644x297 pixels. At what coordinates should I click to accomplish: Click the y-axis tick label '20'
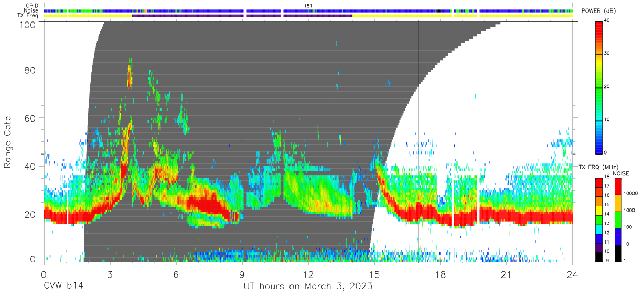click(x=31, y=214)
